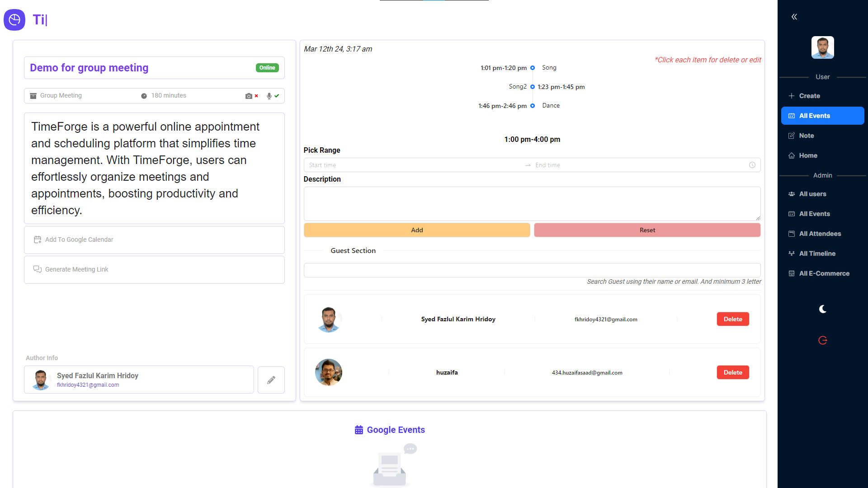868x488 pixels.
Task: Click the TimeForge clock logo
Action: tap(14, 20)
